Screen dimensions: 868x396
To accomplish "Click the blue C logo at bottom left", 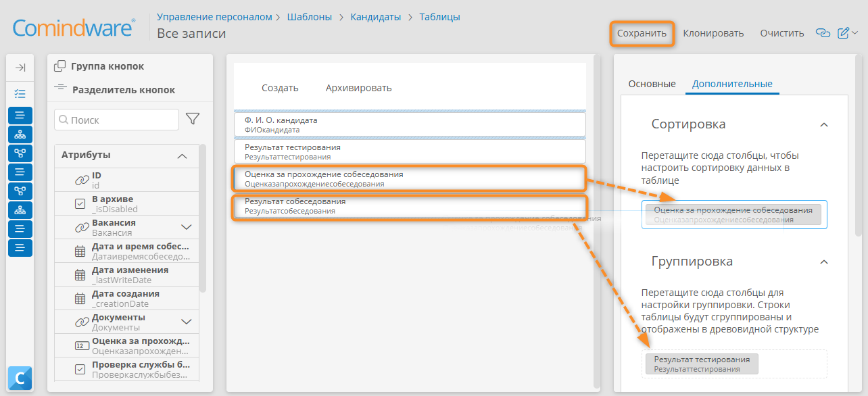I will tap(20, 378).
